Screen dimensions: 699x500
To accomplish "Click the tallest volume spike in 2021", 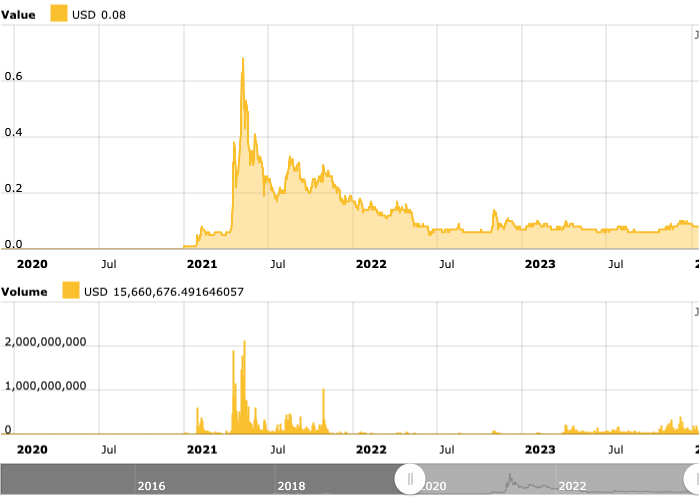I will [x=244, y=342].
